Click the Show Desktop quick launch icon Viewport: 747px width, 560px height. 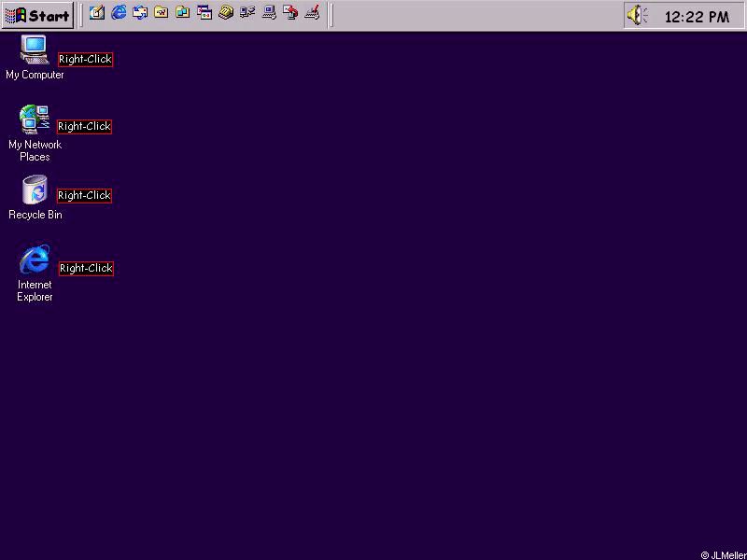pos(97,13)
